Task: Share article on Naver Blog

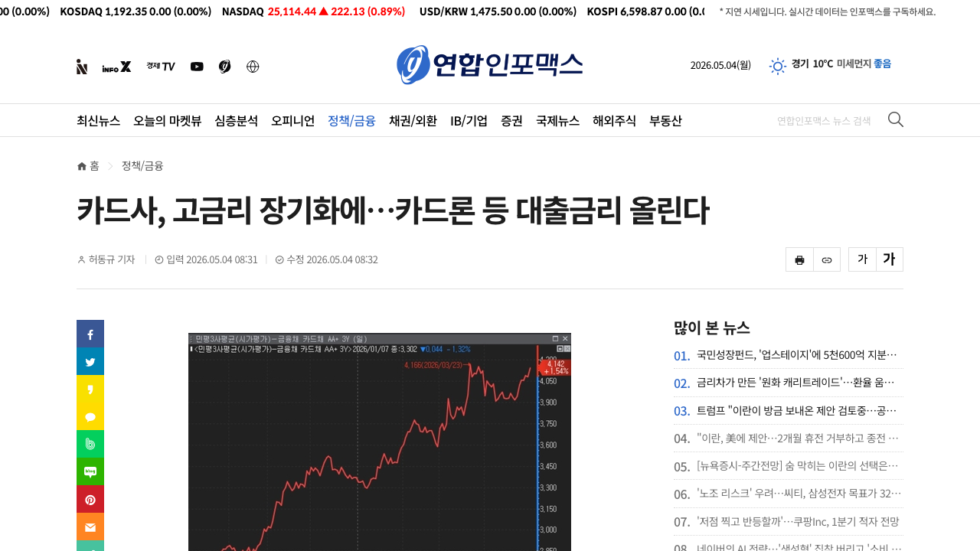Action: 90,471
